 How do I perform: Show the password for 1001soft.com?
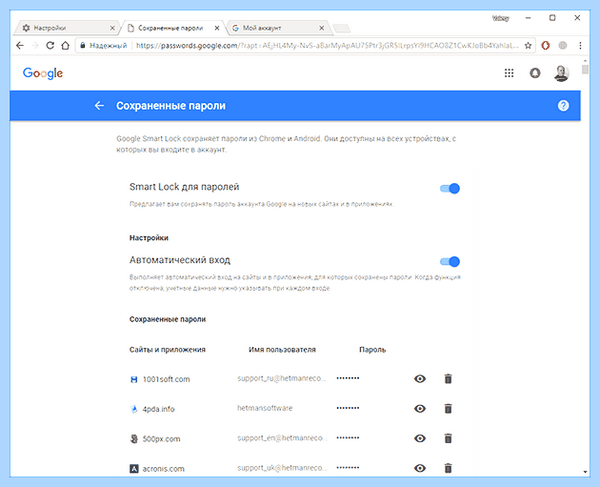(420, 379)
